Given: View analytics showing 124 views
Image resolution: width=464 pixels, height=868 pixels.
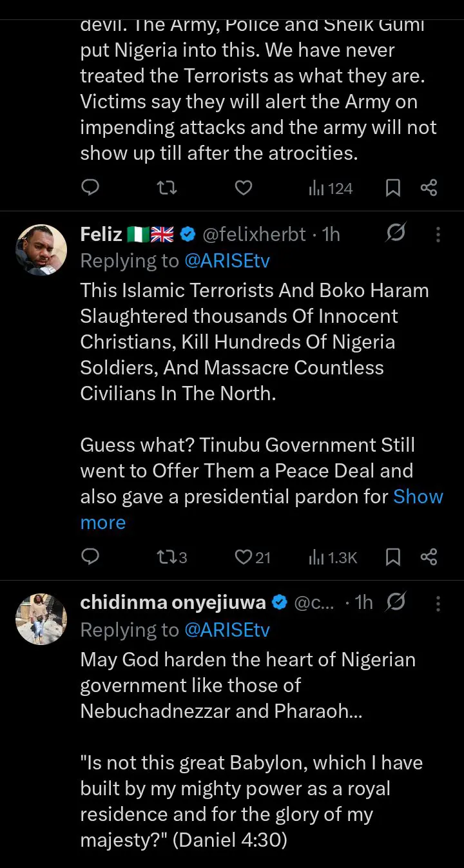Looking at the screenshot, I should pyautogui.click(x=331, y=188).
